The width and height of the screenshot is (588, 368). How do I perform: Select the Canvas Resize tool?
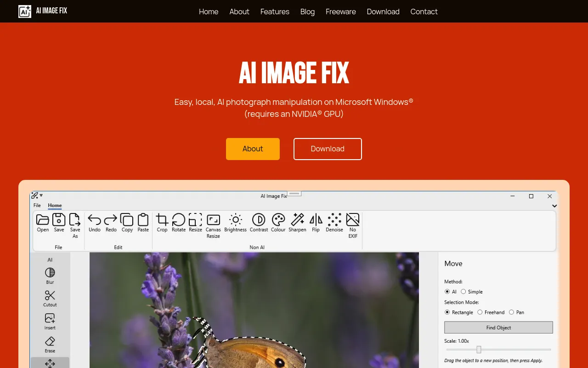click(x=213, y=226)
